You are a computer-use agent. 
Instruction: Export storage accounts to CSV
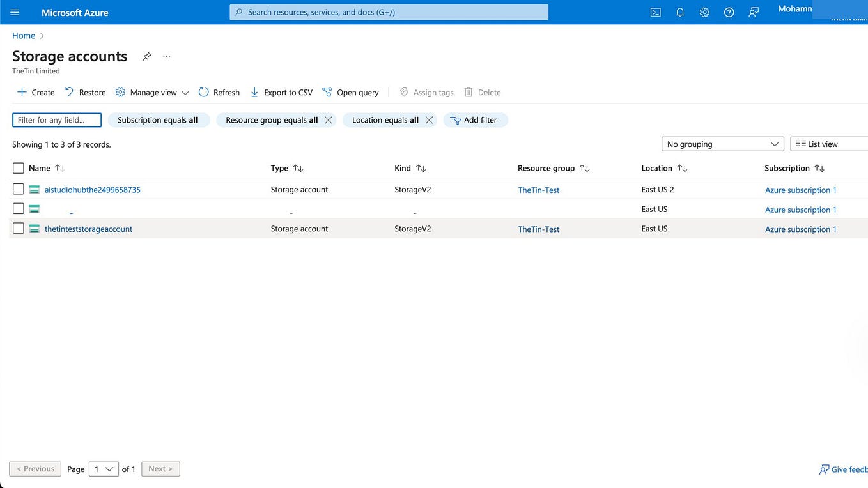tap(281, 92)
